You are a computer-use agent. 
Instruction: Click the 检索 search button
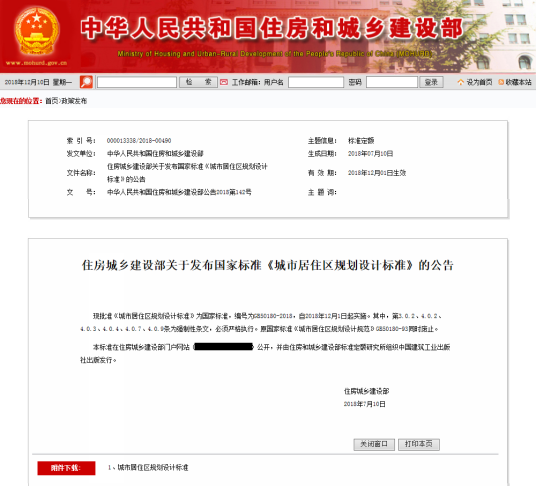(x=198, y=82)
